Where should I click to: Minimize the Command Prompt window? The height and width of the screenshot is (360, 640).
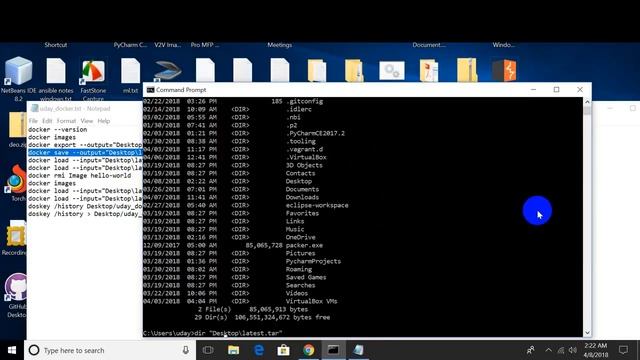point(533,89)
